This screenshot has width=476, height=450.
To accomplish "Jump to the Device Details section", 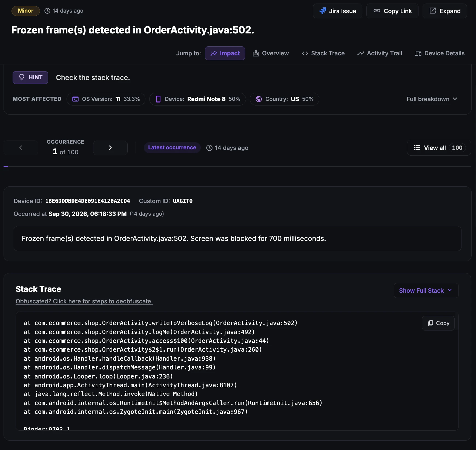I will click(440, 53).
